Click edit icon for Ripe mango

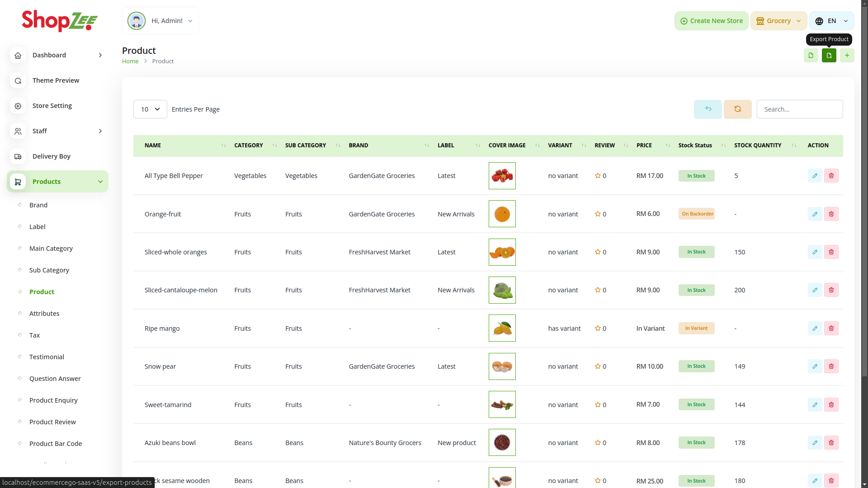[815, 328]
